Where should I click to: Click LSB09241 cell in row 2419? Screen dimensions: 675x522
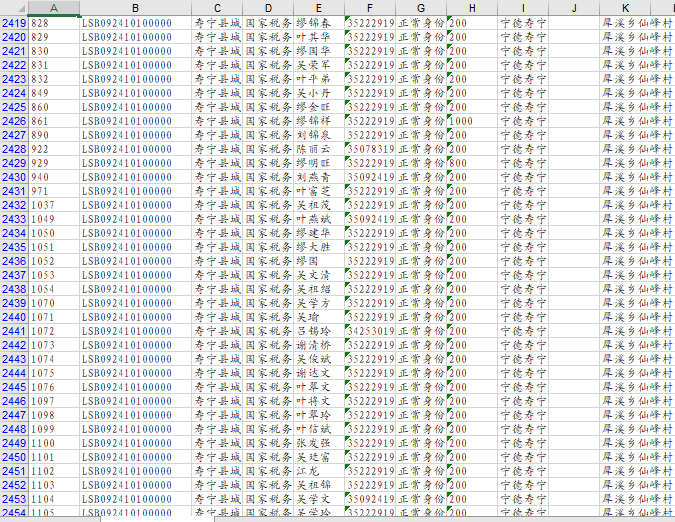[135, 23]
